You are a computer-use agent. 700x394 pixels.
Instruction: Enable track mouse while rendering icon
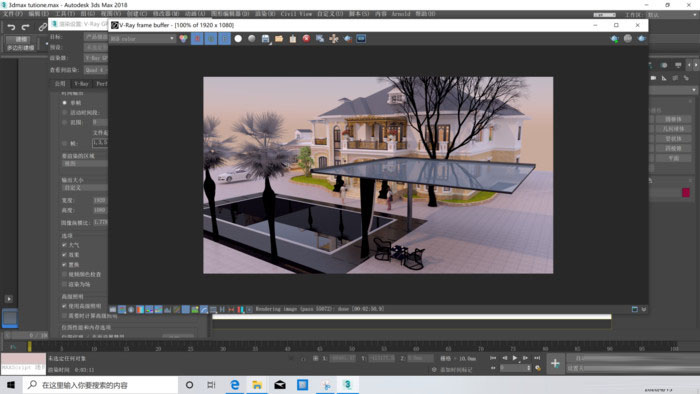coord(334,39)
